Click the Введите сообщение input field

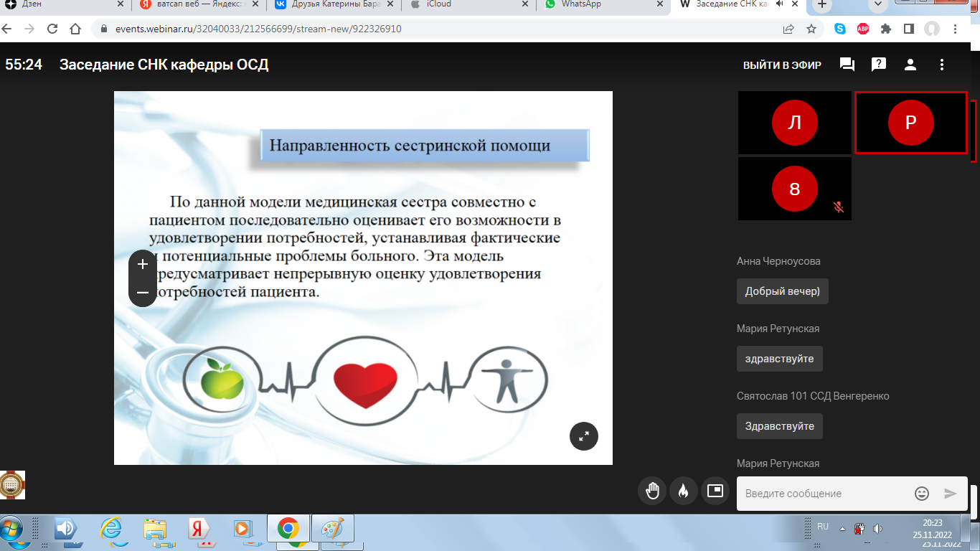[825, 494]
